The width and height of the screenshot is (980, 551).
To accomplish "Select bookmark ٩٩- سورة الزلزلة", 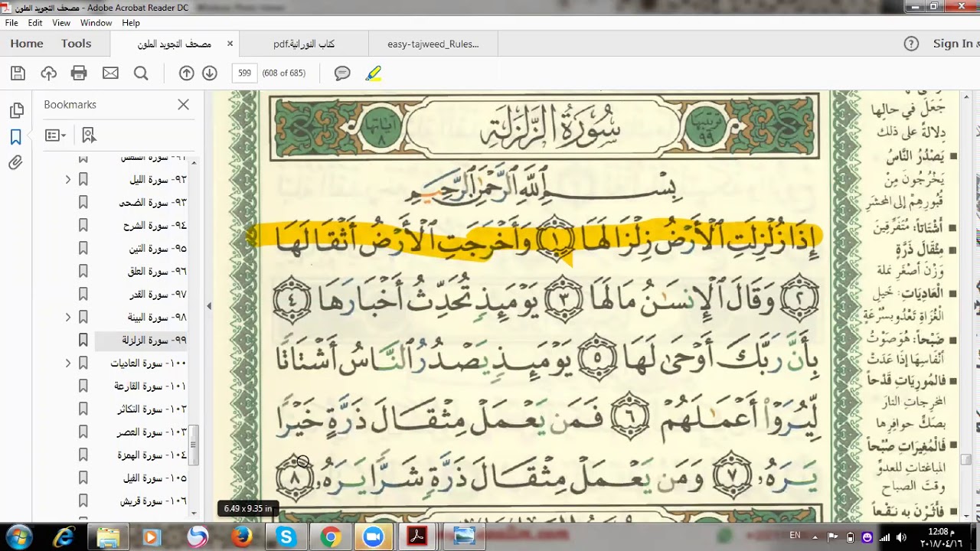I will pyautogui.click(x=154, y=341).
